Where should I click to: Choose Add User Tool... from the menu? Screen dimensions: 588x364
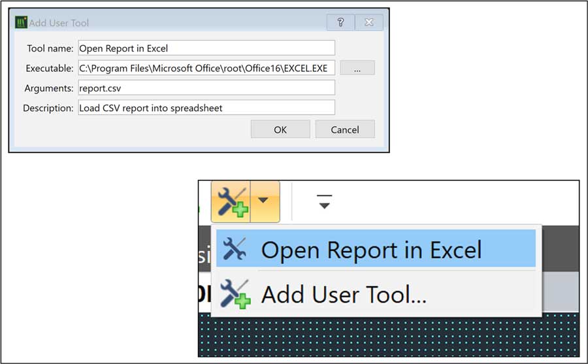[376, 294]
